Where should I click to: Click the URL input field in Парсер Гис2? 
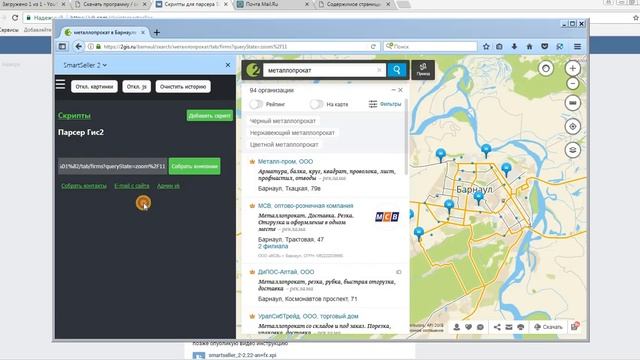112,166
